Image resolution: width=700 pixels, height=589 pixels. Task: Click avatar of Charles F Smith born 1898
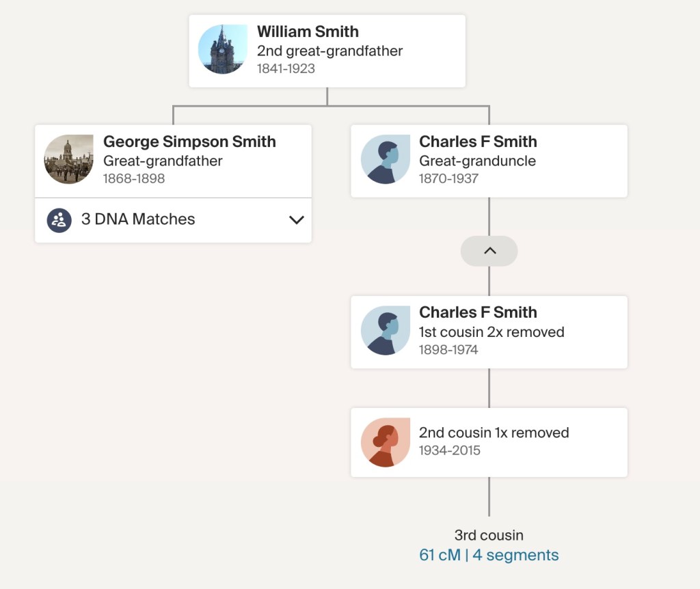pos(385,330)
